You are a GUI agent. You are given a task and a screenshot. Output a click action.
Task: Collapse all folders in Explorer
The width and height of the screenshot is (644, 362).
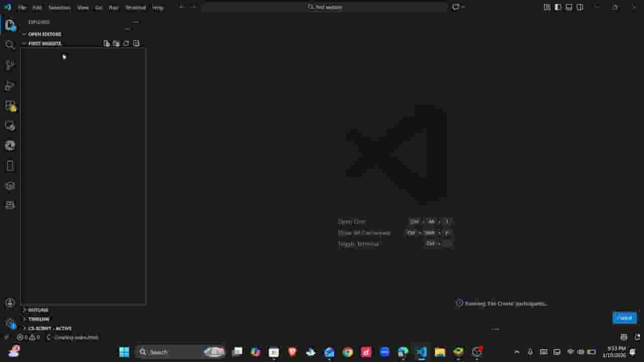(136, 44)
